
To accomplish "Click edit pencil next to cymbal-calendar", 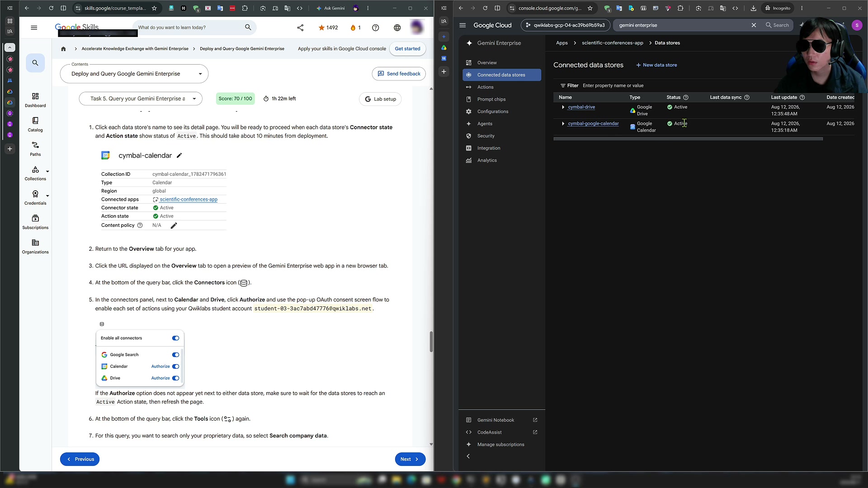I will point(179,155).
